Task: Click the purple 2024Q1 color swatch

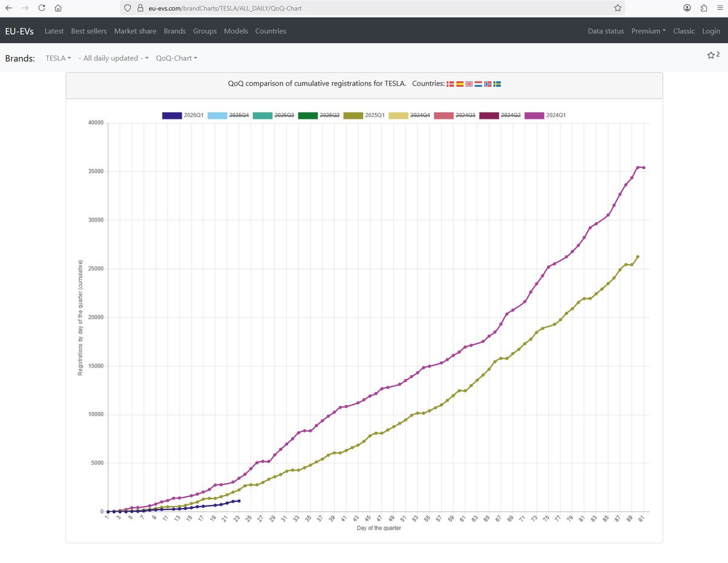Action: 534,115
